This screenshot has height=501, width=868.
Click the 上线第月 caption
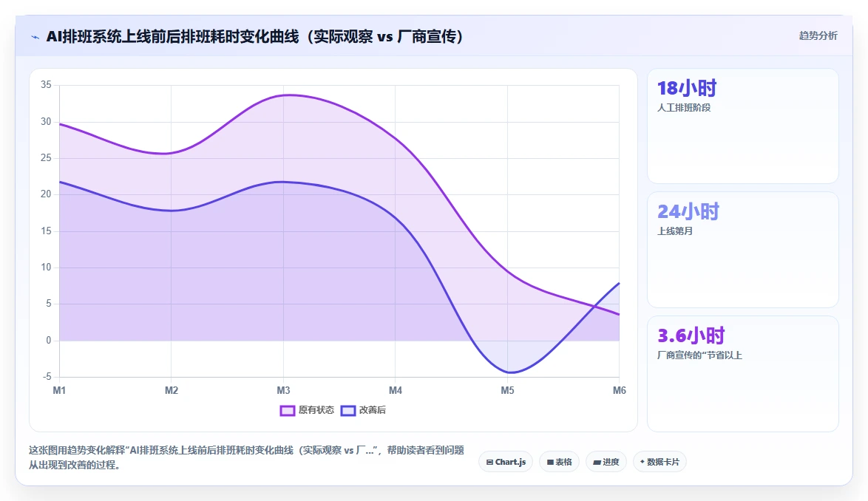675,231
